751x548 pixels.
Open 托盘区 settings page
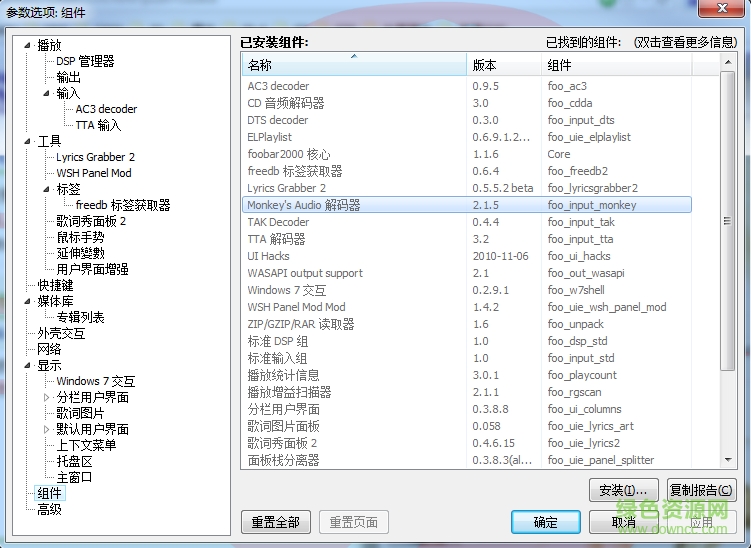tap(74, 461)
